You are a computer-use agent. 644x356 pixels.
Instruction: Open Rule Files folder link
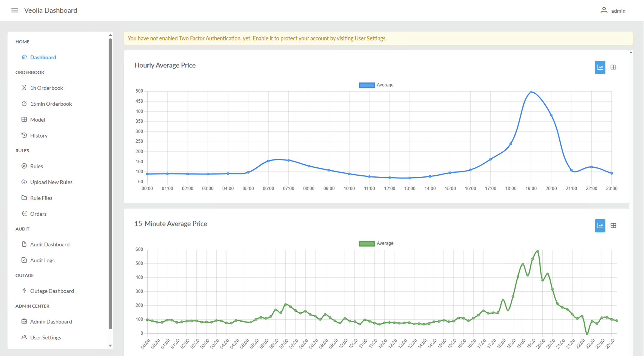pyautogui.click(x=41, y=198)
